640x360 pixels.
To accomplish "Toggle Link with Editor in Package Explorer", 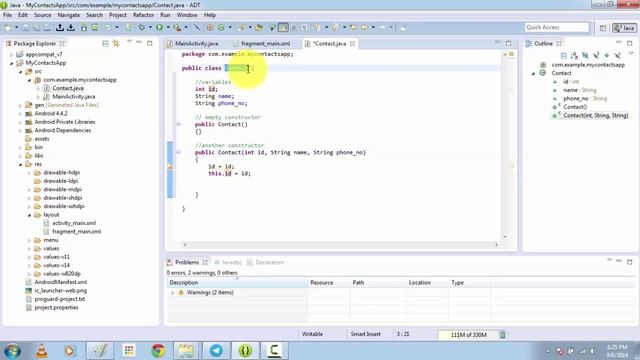I will [116, 43].
